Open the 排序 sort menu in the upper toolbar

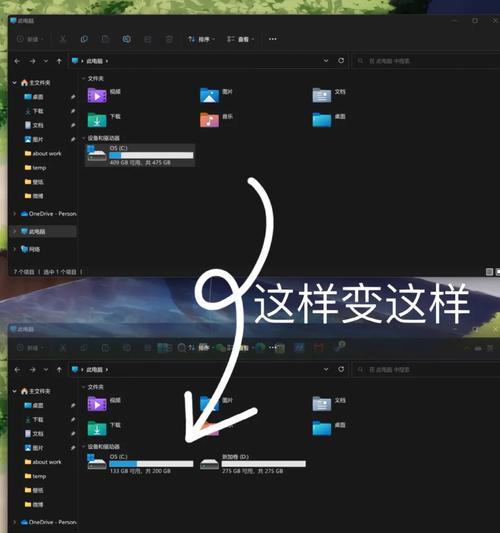(201, 39)
